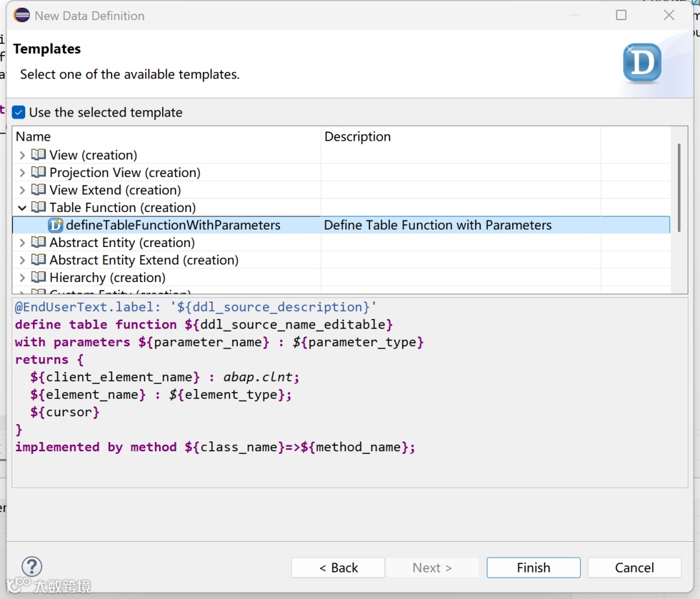Click the Hierarchy (creation) book icon

(x=39, y=277)
